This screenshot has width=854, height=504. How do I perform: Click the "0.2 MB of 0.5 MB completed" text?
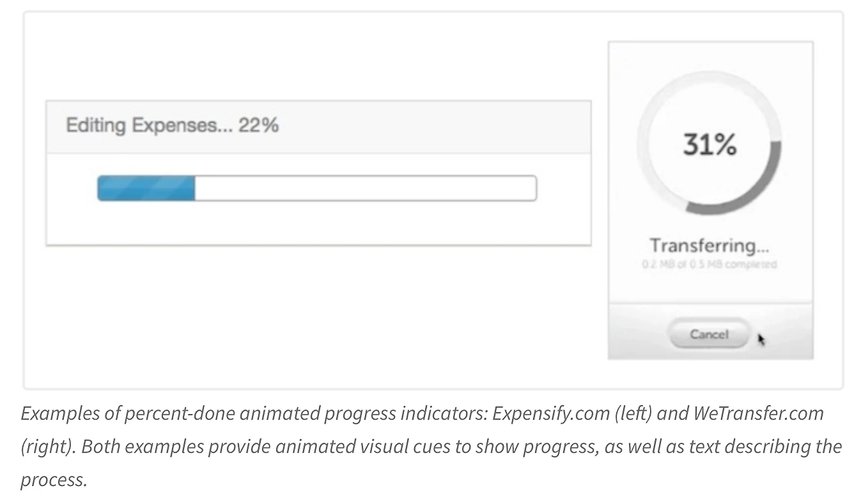coord(709,265)
